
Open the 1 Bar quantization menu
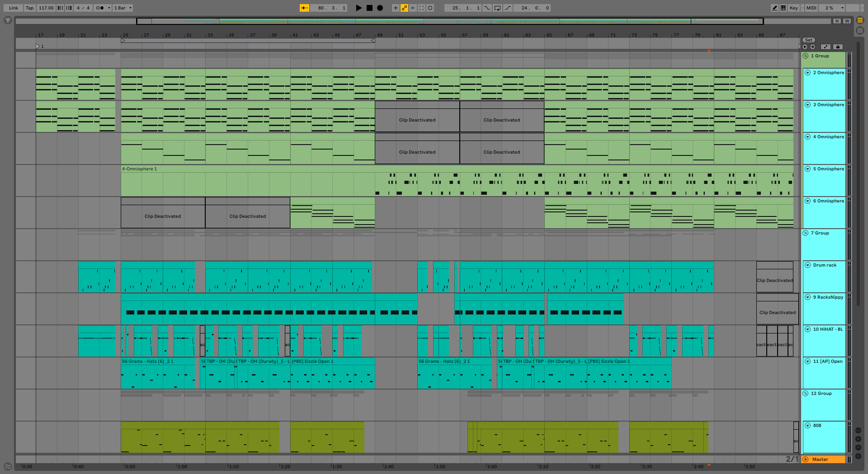pos(123,8)
